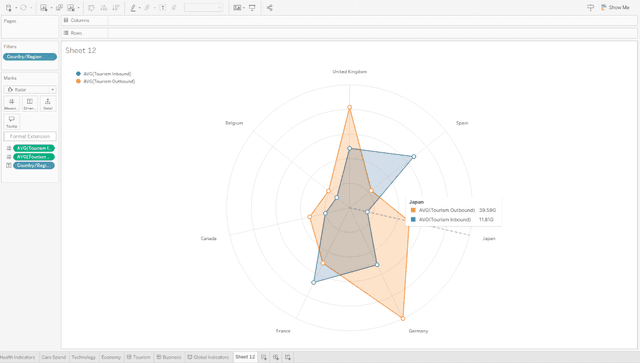
Task: Click the AVG(Tourism Inbound) pill on Marks card
Action: pos(34,148)
